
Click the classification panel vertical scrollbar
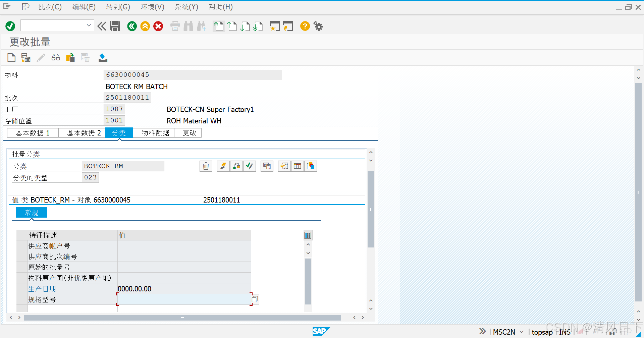[371, 209]
